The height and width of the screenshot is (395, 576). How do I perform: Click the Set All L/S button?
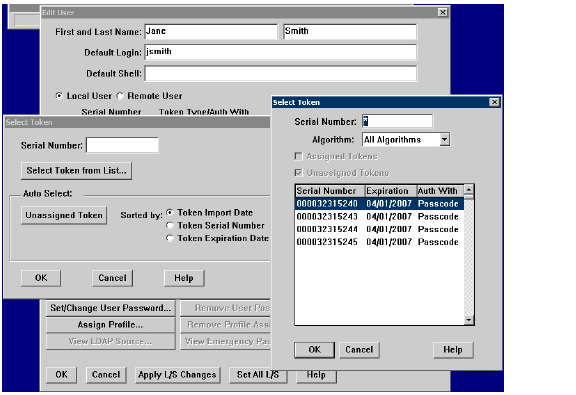[x=258, y=375]
